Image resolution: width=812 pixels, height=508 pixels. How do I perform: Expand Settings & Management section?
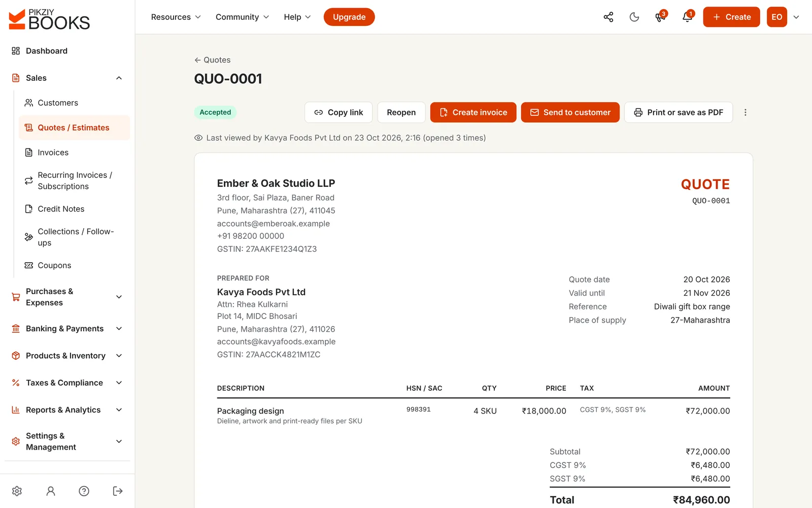(67, 441)
